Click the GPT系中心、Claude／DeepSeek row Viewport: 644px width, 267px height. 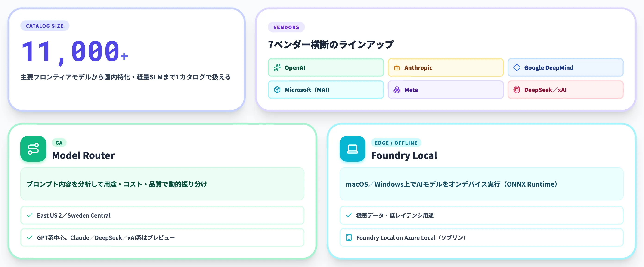click(162, 238)
